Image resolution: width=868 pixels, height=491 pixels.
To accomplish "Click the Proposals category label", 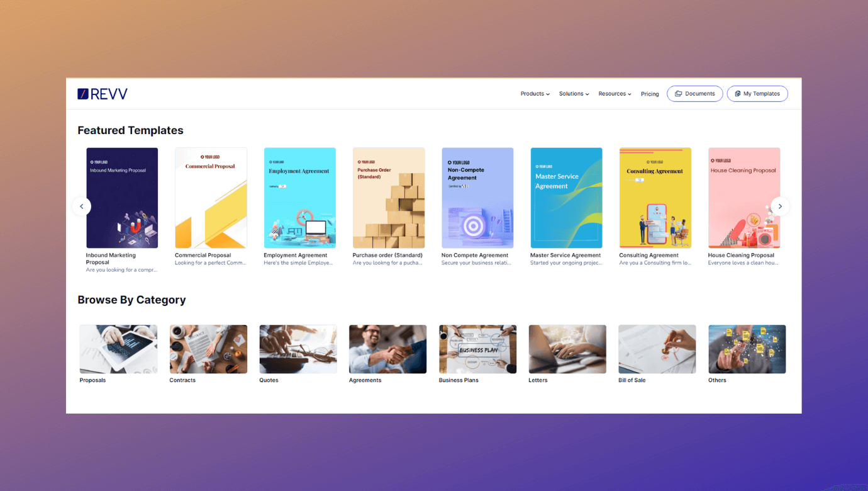I will point(92,380).
